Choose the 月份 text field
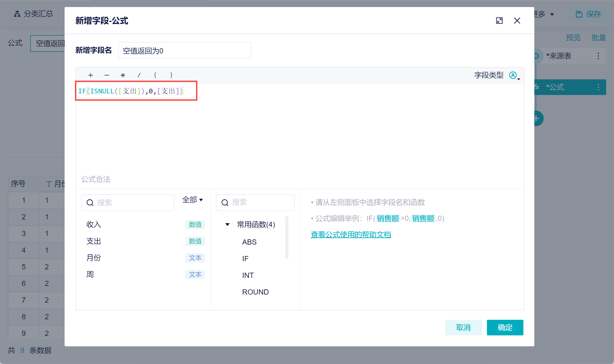614x364 pixels. [x=94, y=258]
